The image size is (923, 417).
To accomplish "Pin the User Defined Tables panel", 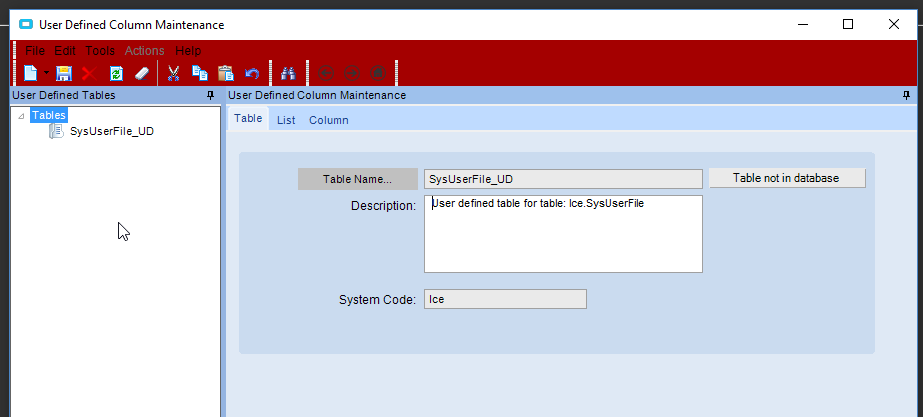I will point(211,95).
